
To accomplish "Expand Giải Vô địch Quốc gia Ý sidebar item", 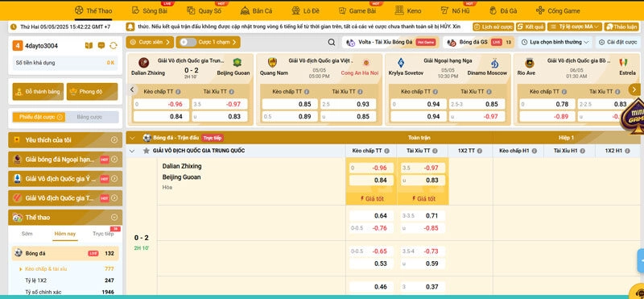I will point(65,178).
